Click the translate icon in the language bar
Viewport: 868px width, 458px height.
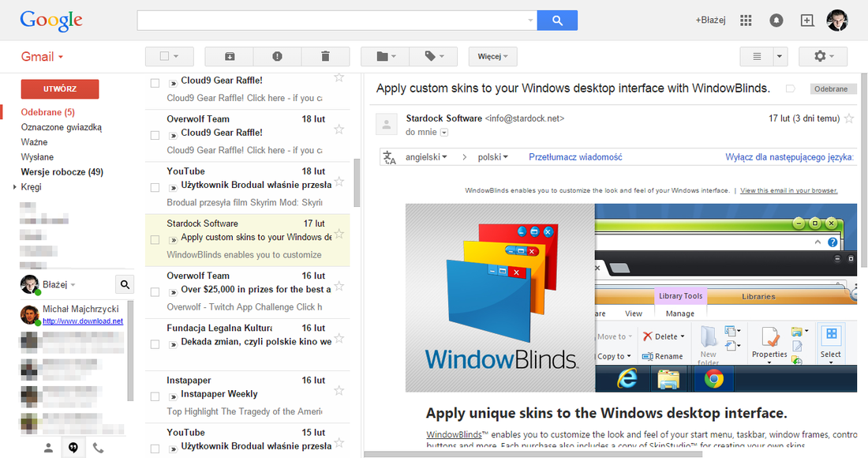(x=390, y=157)
